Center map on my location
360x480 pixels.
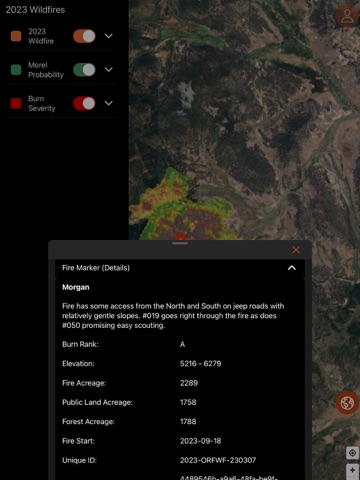(352, 453)
